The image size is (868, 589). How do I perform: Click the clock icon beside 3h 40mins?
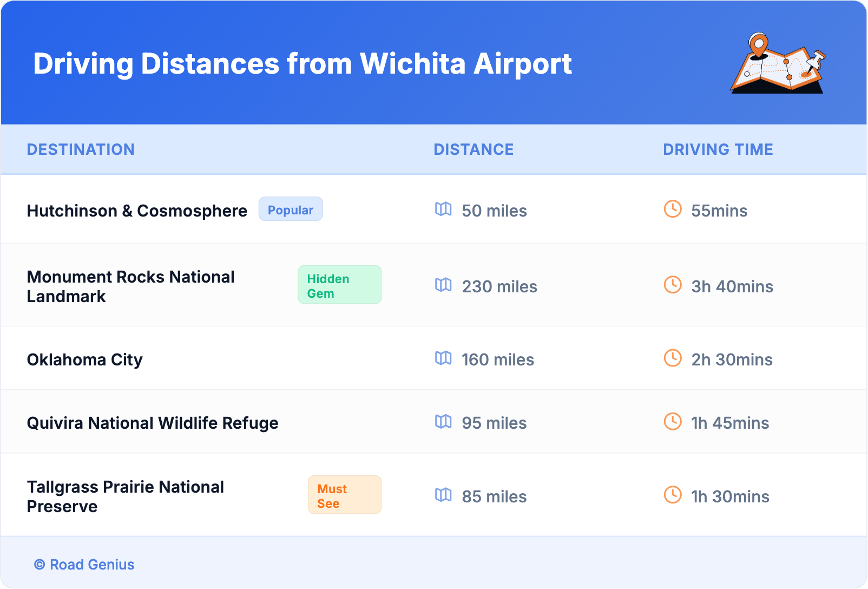[x=673, y=285]
